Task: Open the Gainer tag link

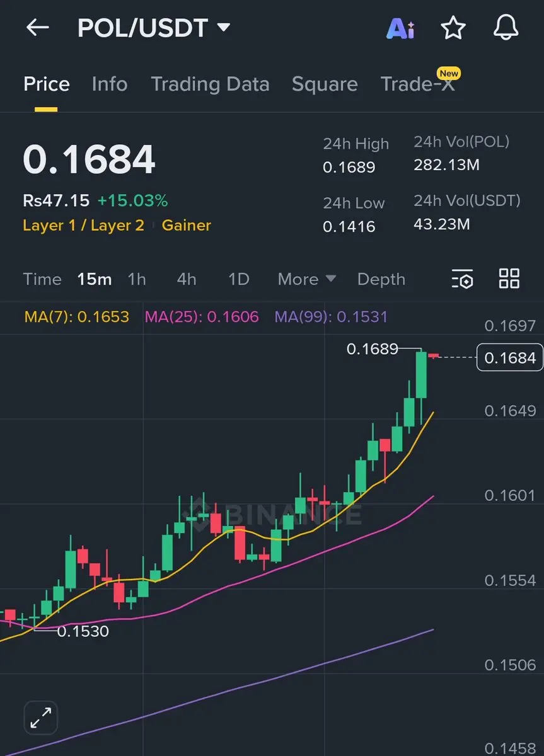Action: point(187,226)
